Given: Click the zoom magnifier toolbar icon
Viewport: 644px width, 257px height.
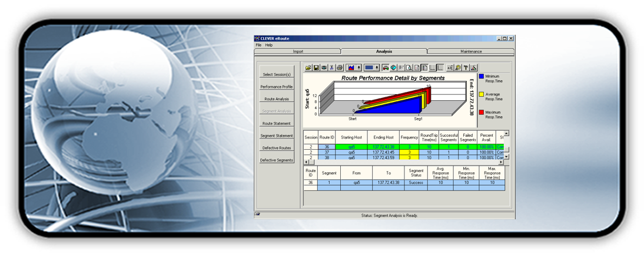Looking at the screenshot, I should (458, 67).
